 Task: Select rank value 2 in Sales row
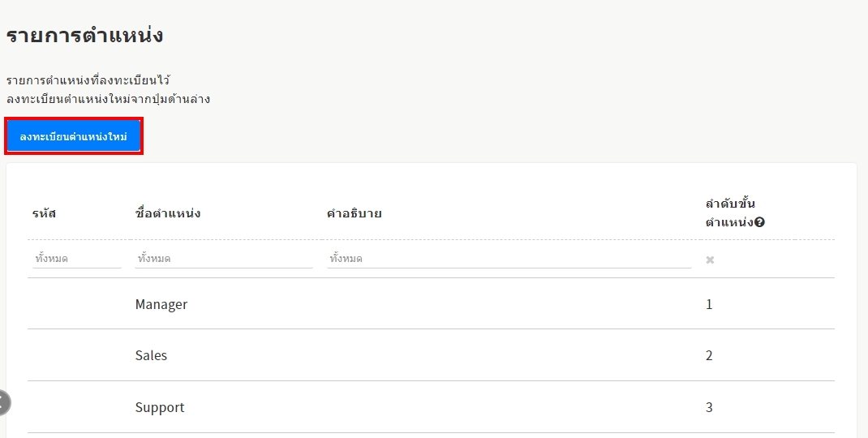(709, 355)
